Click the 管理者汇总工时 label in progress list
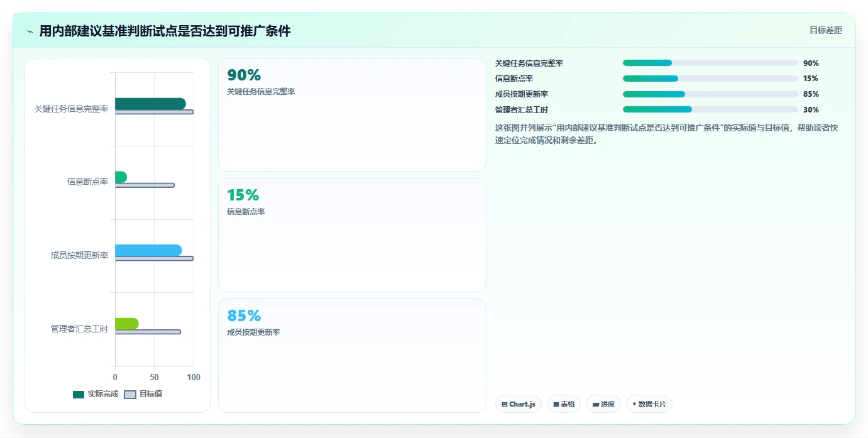Screen dimensions: 868x438 (522, 110)
